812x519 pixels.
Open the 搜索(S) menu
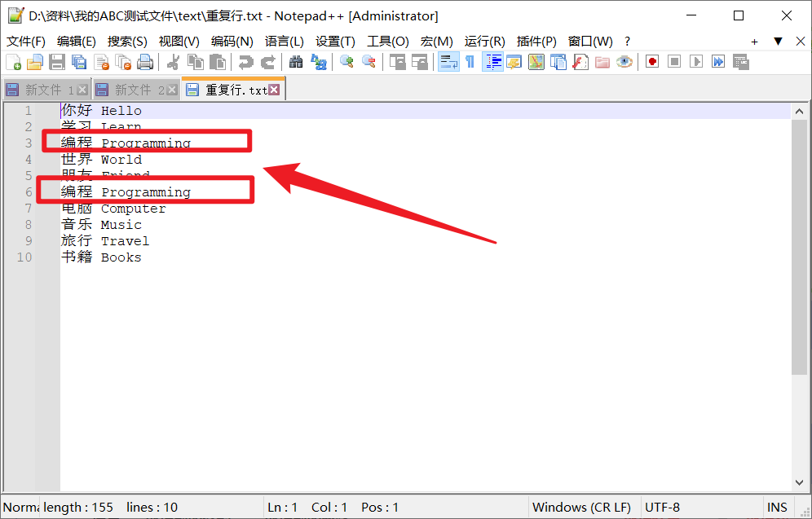[x=127, y=42]
